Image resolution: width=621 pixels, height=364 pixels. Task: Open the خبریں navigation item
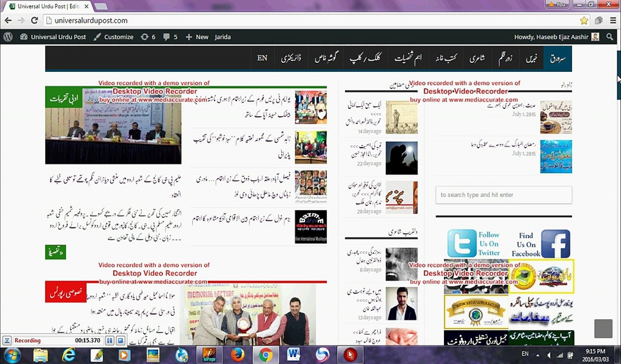coord(531,58)
